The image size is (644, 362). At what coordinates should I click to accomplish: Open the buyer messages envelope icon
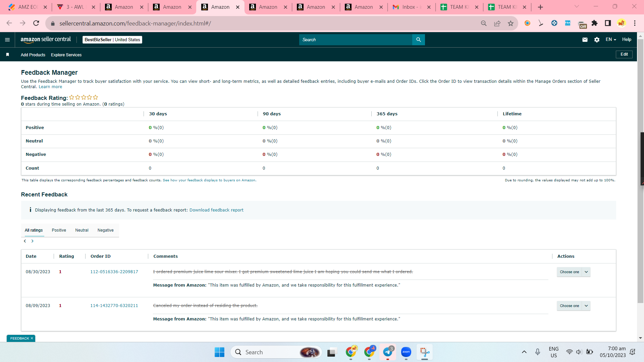pyautogui.click(x=585, y=40)
